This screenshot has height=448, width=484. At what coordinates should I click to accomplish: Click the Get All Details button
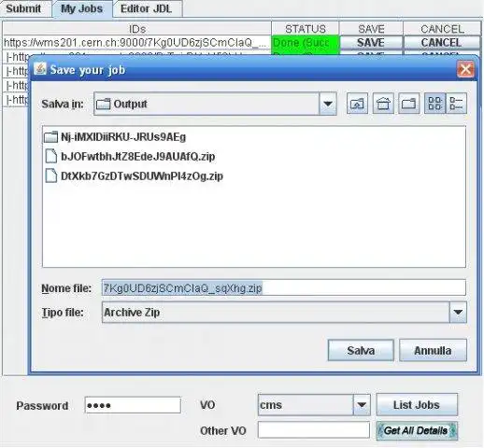coord(417,430)
